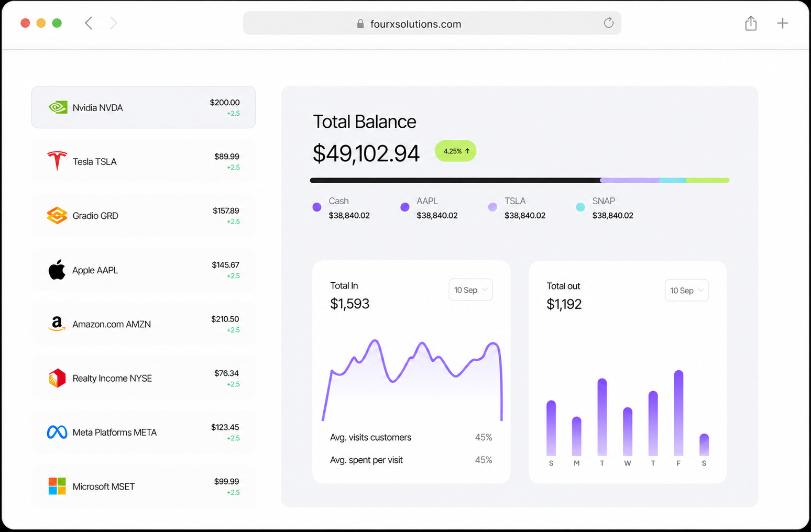This screenshot has width=811, height=532.
Task: Click the padlock icon in the address bar
Action: pos(360,24)
